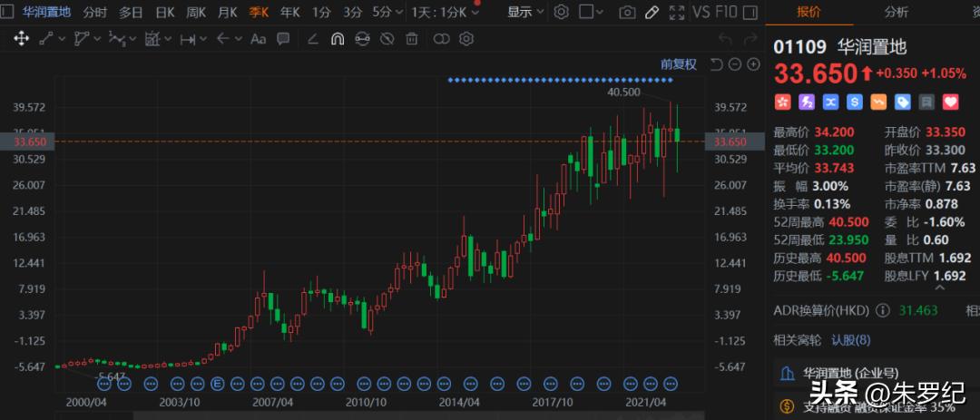Show ADR换算价 info circle tooltip
This screenshot has height=420, width=980.
tap(883, 310)
